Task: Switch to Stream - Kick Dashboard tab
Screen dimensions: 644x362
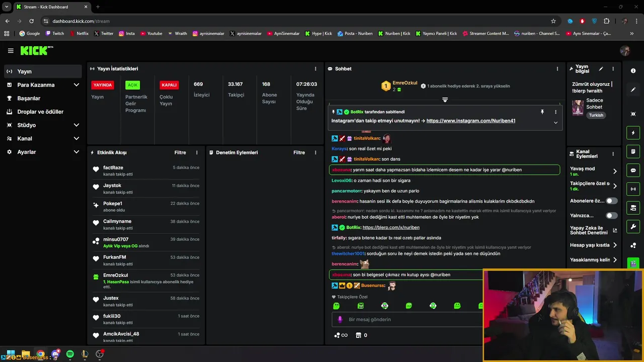Action: coord(52,7)
